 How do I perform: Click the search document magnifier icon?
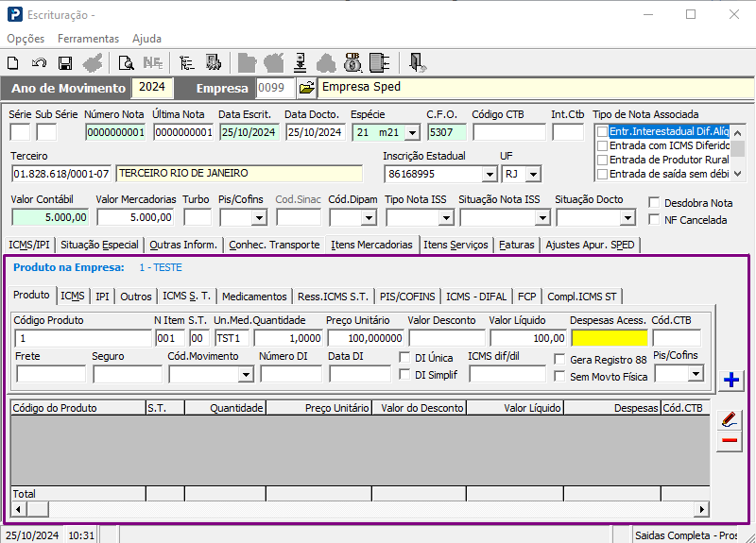(x=126, y=63)
